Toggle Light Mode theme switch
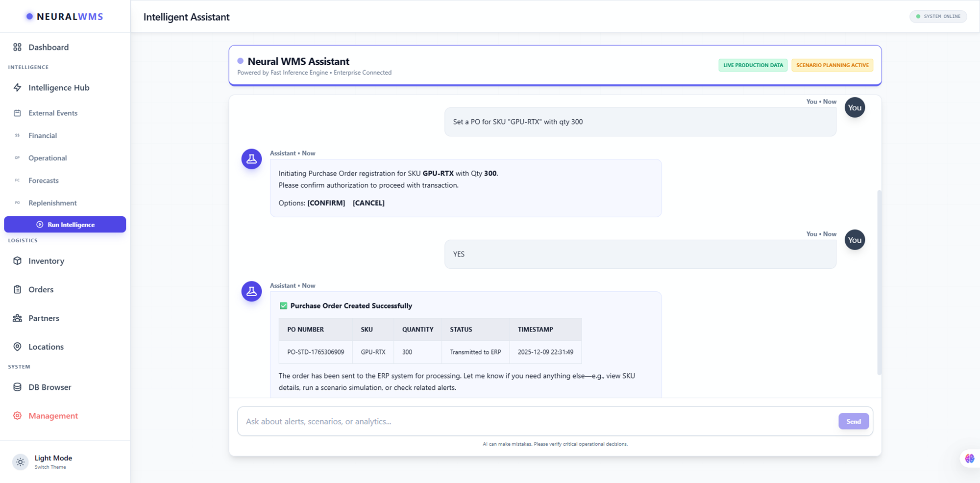This screenshot has height=483, width=980. [x=20, y=461]
